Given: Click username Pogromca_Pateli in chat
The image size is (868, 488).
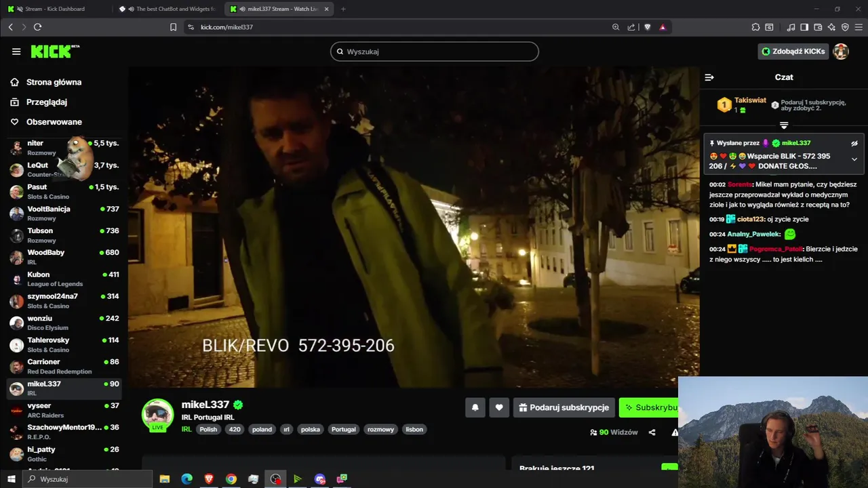Looking at the screenshot, I should [775, 249].
